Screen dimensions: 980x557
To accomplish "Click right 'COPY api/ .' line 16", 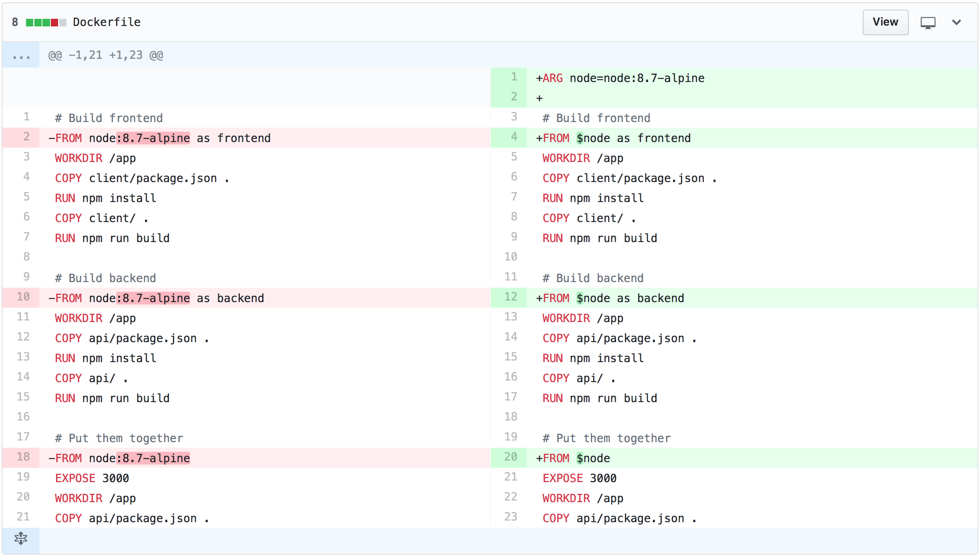I will click(579, 378).
